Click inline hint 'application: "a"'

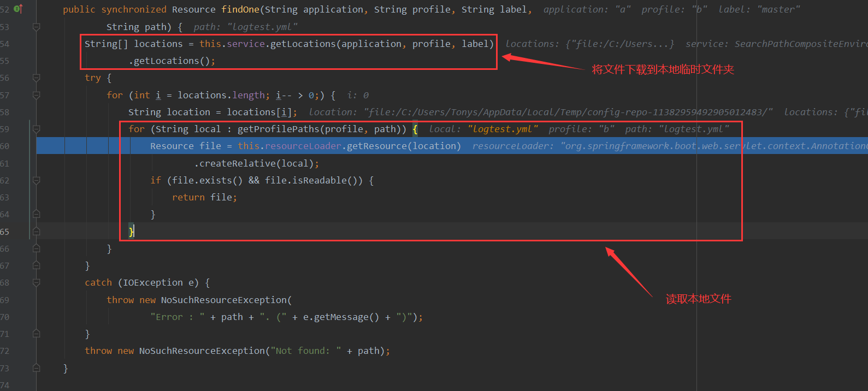[587, 9]
